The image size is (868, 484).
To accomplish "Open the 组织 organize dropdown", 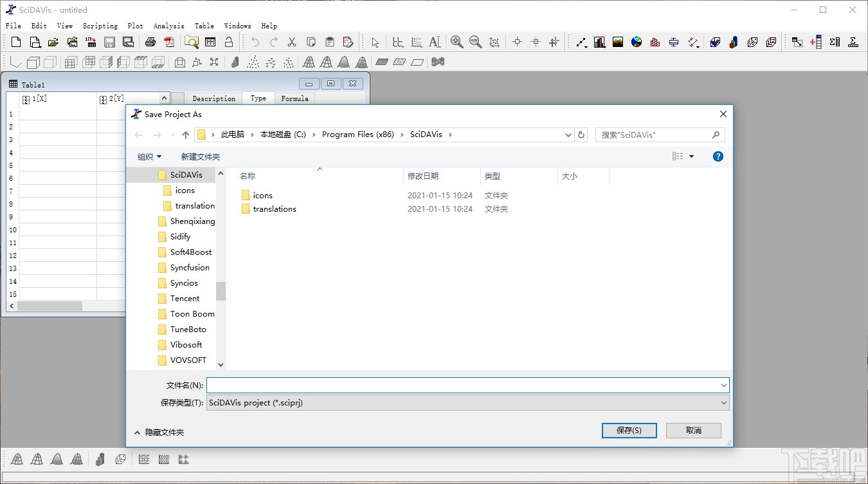I will [149, 156].
